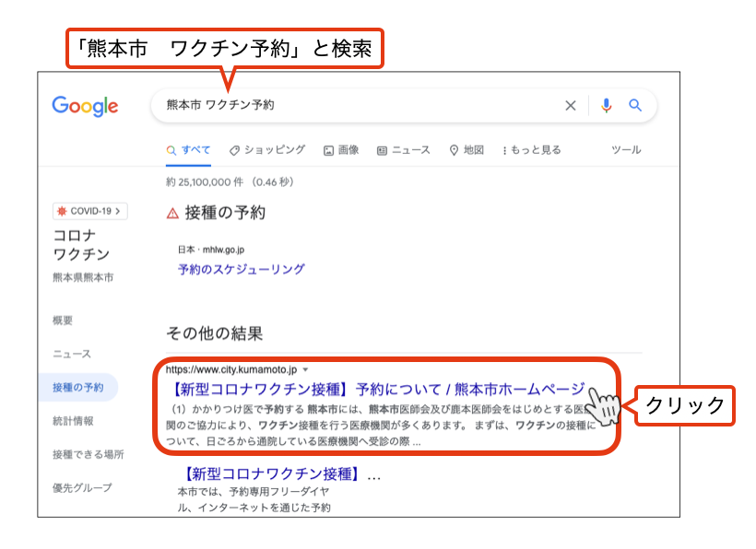Screen dimensions: 756x549
Task: Open the ツール options
Action: click(x=626, y=150)
